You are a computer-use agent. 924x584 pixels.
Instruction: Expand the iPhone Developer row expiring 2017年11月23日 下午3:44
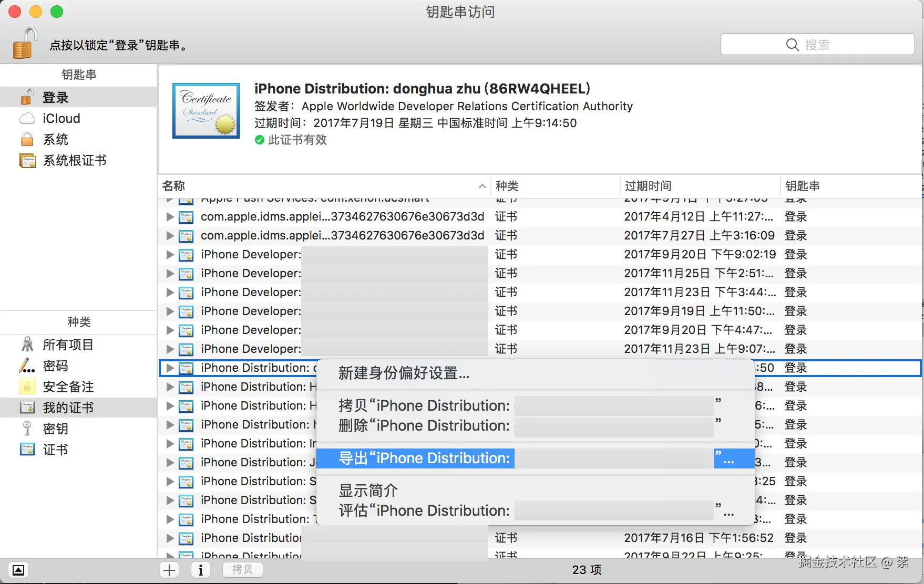click(170, 293)
